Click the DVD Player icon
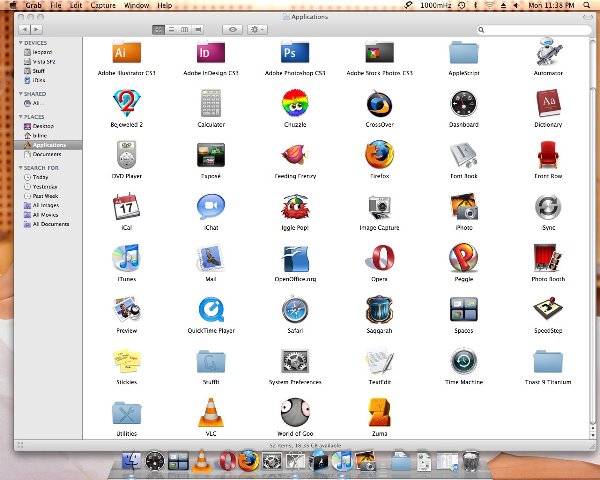The image size is (600, 480). [127, 155]
